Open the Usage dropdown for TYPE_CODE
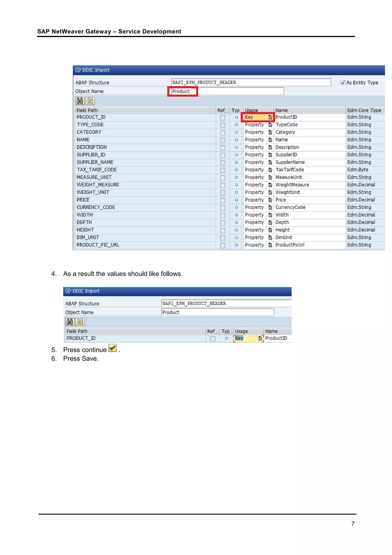 (270, 125)
